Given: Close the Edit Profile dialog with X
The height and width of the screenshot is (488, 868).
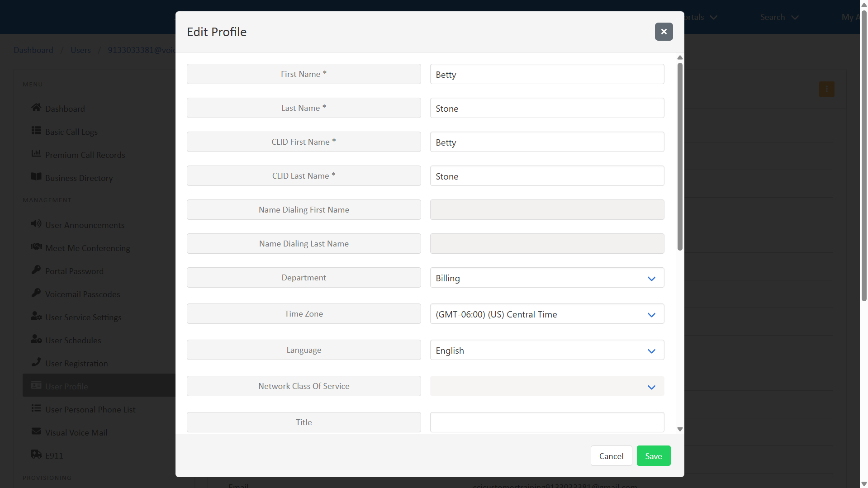Looking at the screenshot, I should click(x=664, y=32).
